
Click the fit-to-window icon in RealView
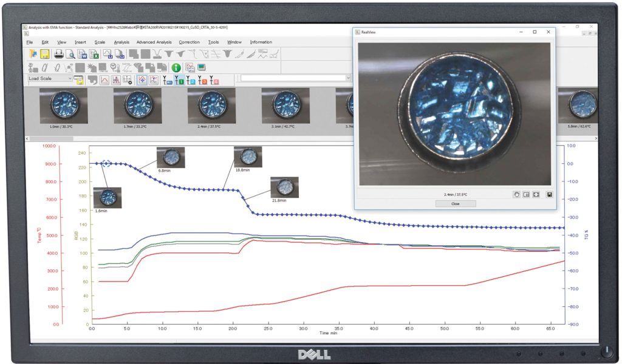[536, 195]
